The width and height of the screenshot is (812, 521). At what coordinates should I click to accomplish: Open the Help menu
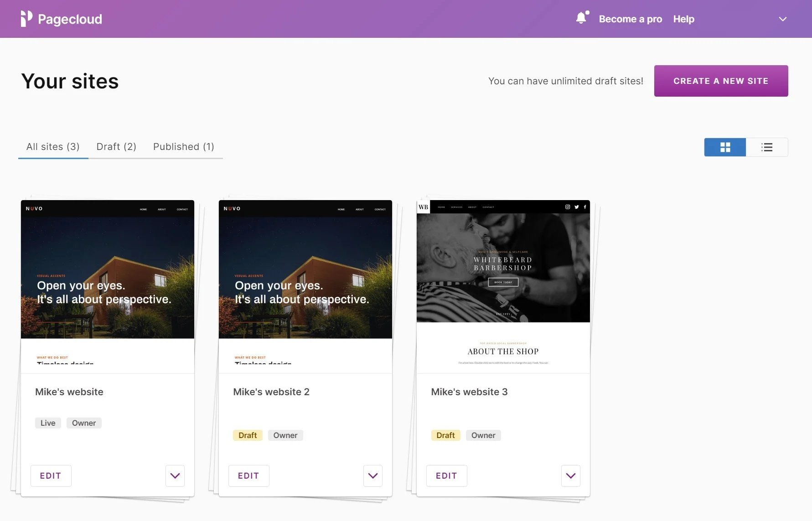(683, 19)
